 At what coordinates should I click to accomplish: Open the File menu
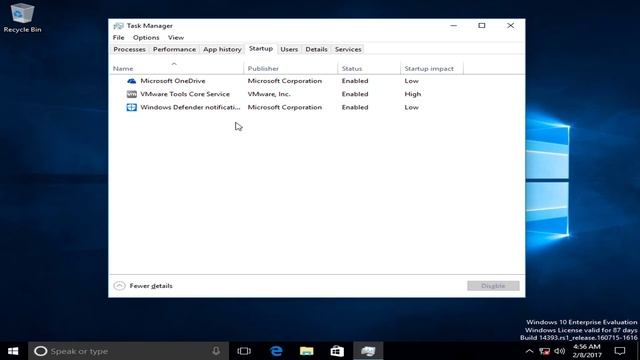(119, 38)
